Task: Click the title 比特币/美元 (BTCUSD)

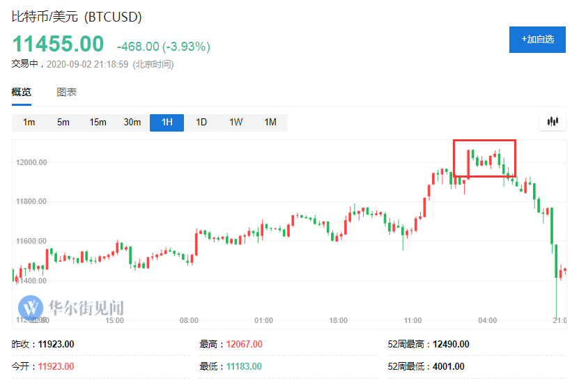Action: [x=77, y=17]
